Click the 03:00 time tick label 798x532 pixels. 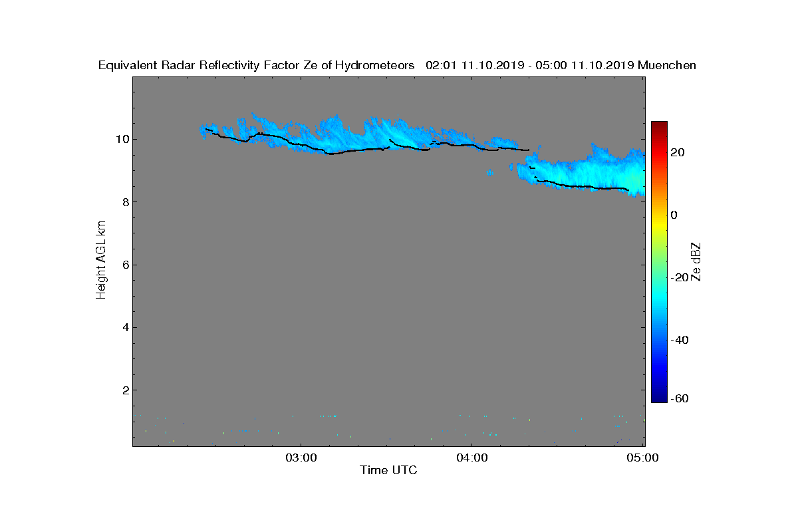coord(301,458)
